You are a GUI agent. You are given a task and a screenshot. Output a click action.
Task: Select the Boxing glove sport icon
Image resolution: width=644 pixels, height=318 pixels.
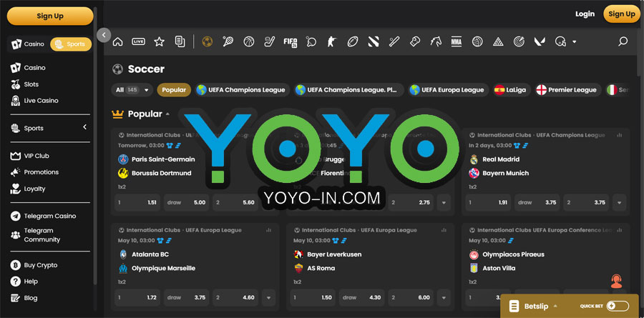click(x=415, y=41)
